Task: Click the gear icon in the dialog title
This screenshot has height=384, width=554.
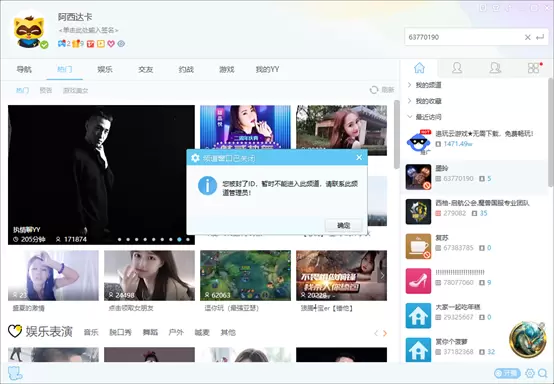Action: [x=195, y=158]
